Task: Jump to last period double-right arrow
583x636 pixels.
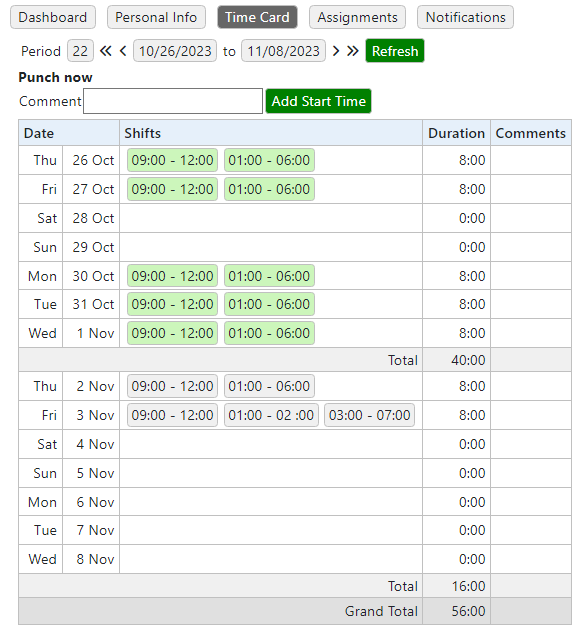Action: (x=353, y=51)
